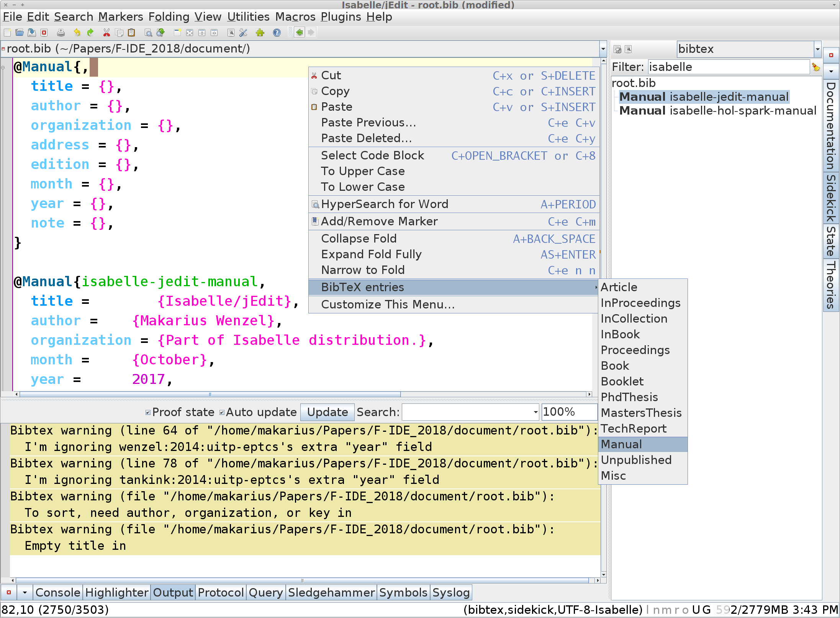Viewport: 840px width, 618px height.
Task: Select PhdThesis entry type
Action: [643, 397]
